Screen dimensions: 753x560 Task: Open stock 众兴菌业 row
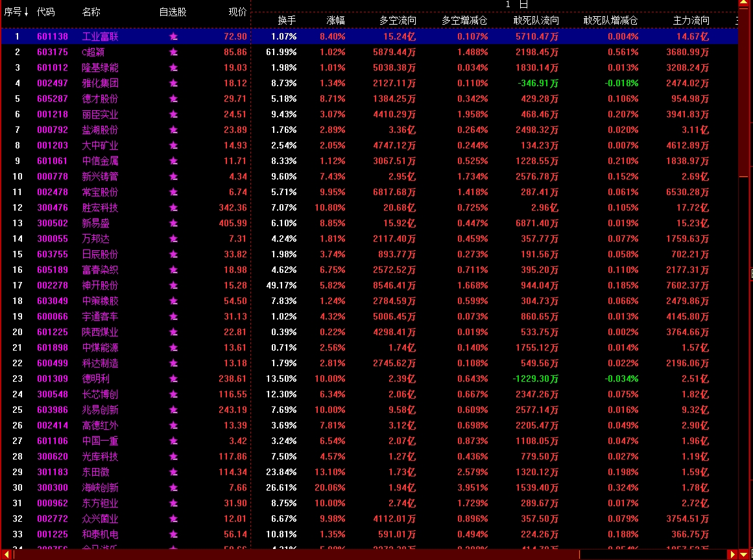click(369, 519)
